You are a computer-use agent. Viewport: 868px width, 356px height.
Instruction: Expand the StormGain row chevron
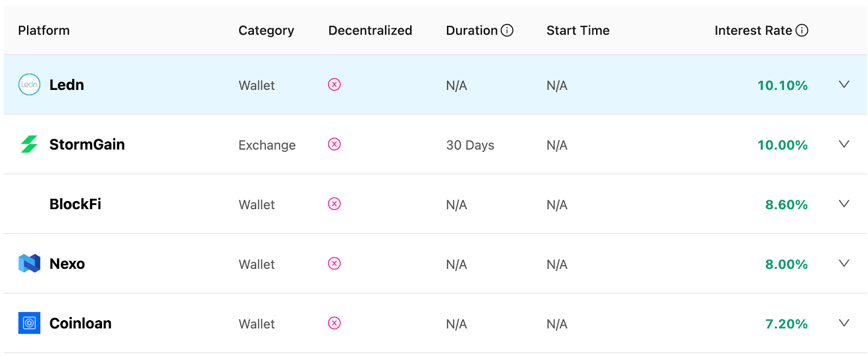pos(844,144)
